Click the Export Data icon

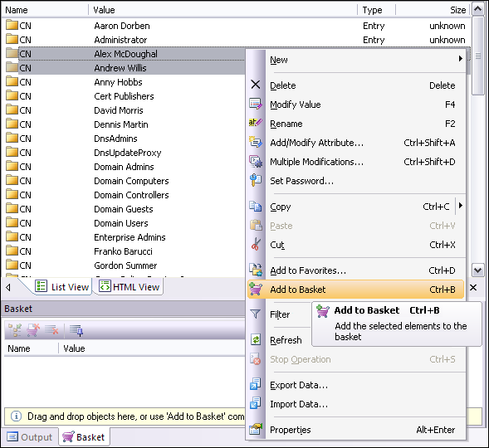[x=256, y=385]
